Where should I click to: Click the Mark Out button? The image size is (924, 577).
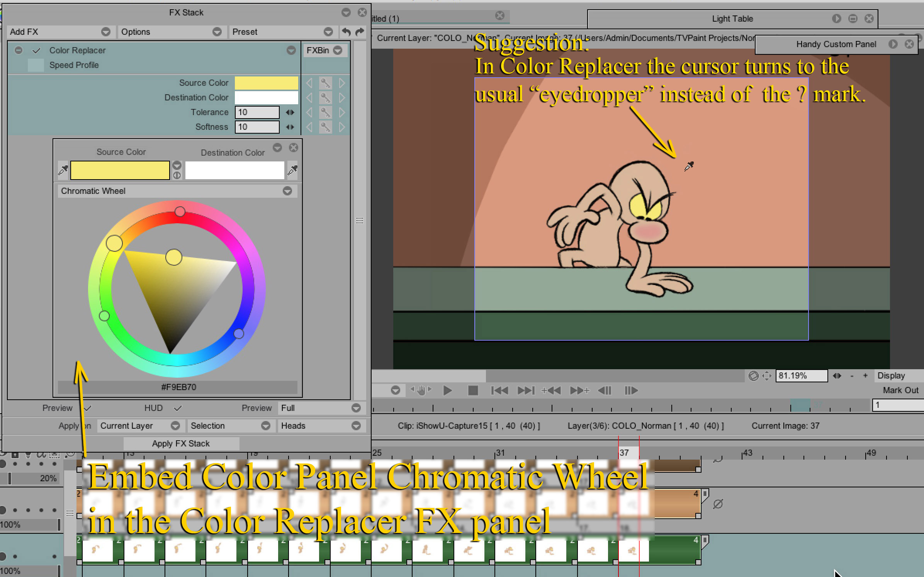(900, 390)
